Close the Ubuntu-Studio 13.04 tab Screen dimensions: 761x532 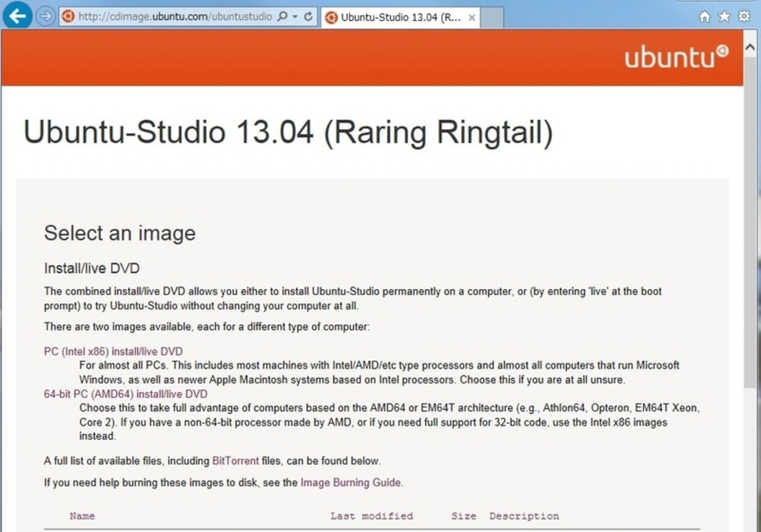coord(472,18)
